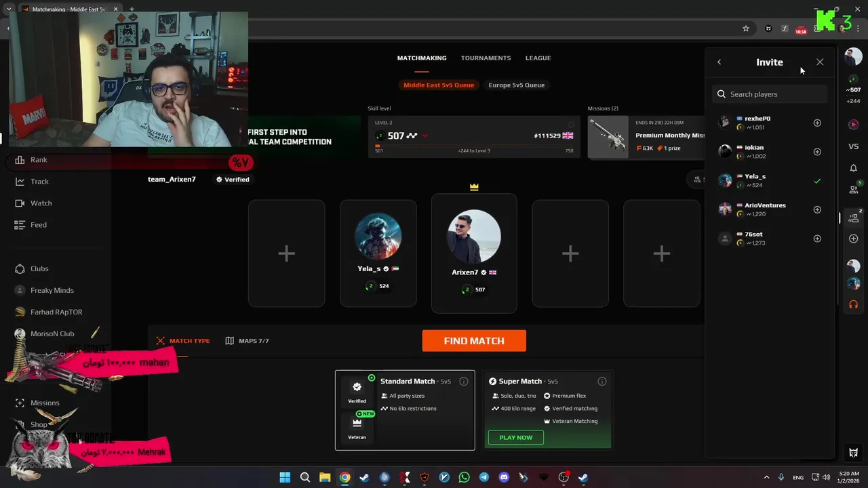Switch to the Tournaments tab

coord(486,58)
